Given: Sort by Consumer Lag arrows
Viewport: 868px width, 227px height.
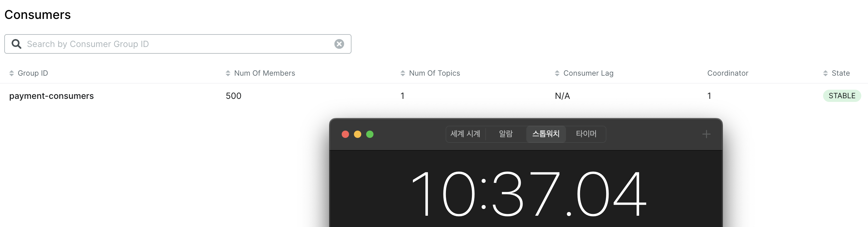Looking at the screenshot, I should 557,73.
